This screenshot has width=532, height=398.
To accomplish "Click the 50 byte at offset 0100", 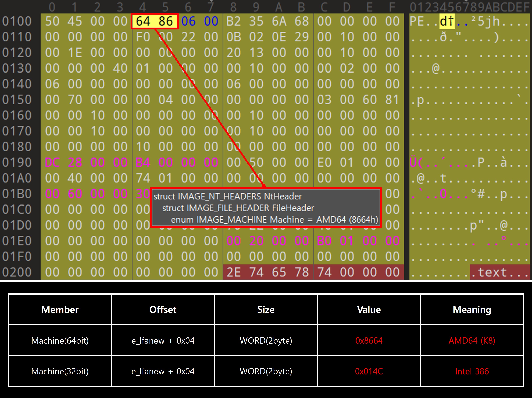I will pyautogui.click(x=52, y=21).
